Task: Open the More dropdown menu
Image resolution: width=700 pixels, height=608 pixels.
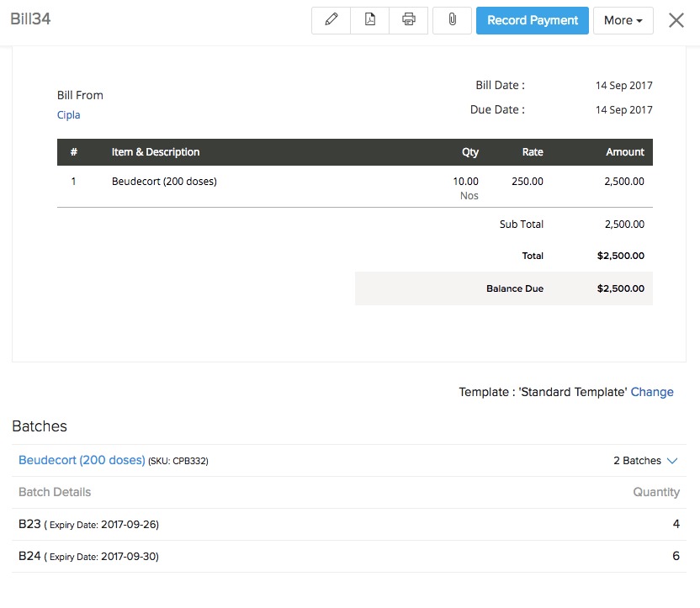Action: pyautogui.click(x=623, y=20)
